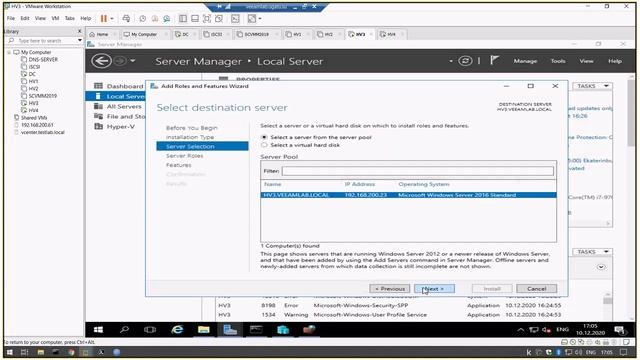Open File Explorer on the guest taskbar

tap(203, 330)
